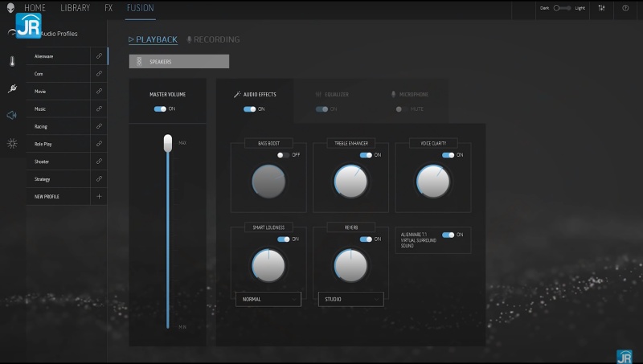The width and height of the screenshot is (643, 364).
Task: Go to the Library tab
Action: 75,8
